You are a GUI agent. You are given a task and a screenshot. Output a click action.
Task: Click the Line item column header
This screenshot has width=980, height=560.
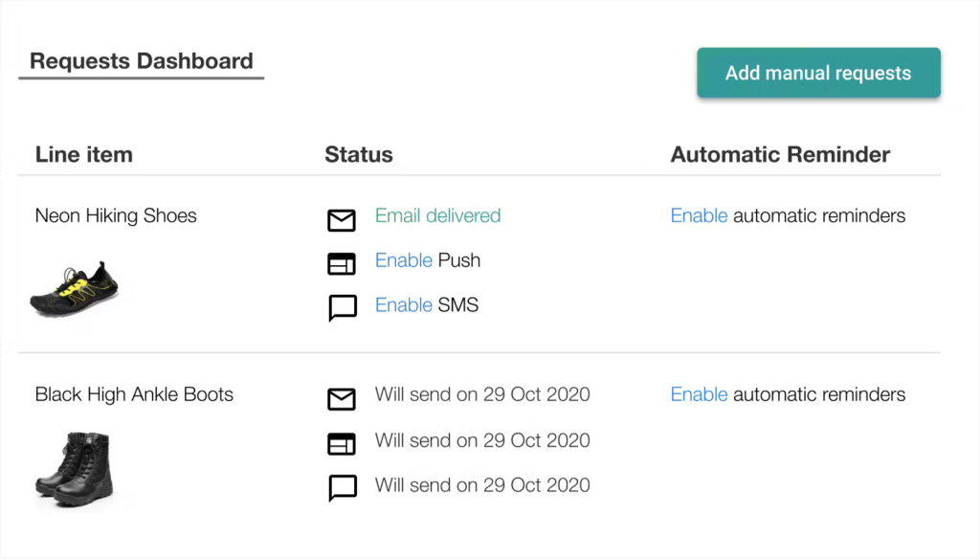(84, 155)
